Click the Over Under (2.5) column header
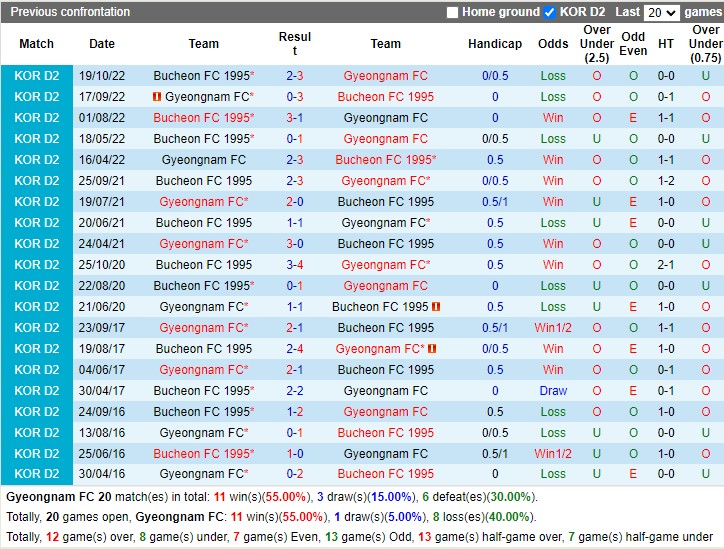The width and height of the screenshot is (724, 549). (x=597, y=44)
